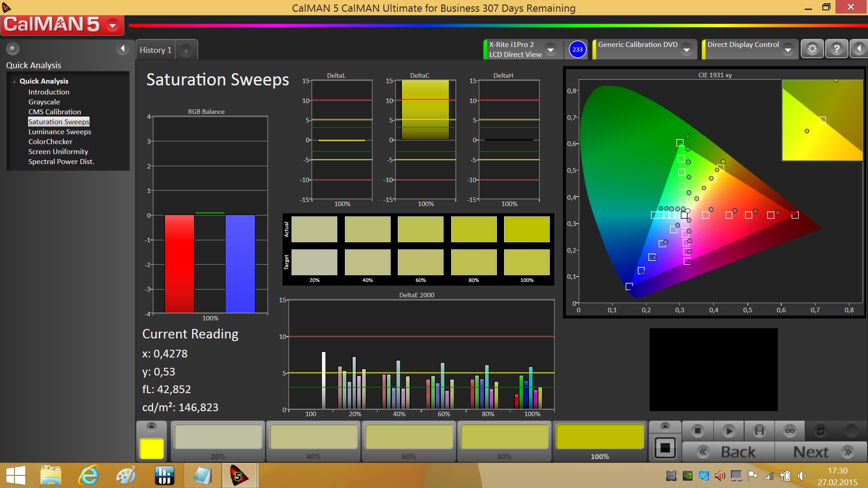Open the Intel graphics tray icon
This screenshot has height=488, width=868.
704,476
